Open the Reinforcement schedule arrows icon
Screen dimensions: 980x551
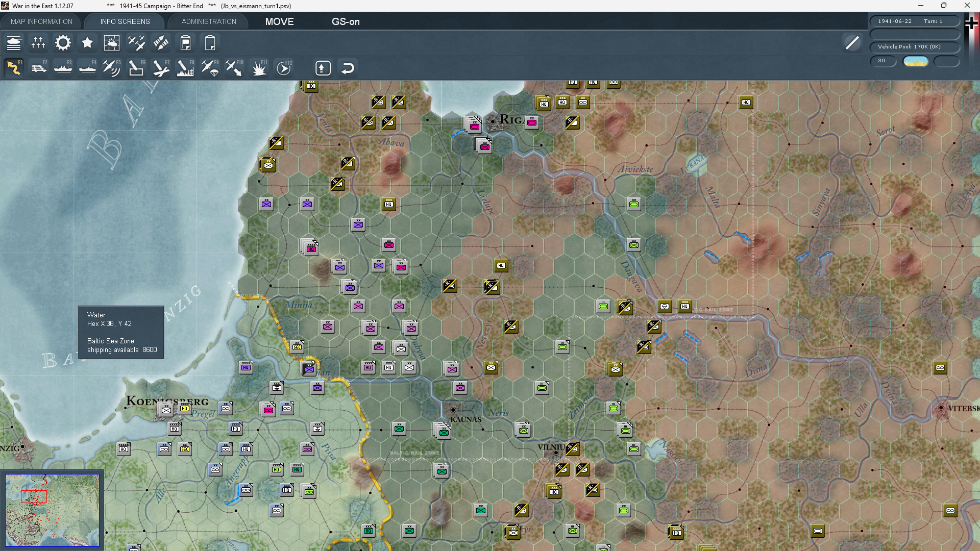point(161,43)
